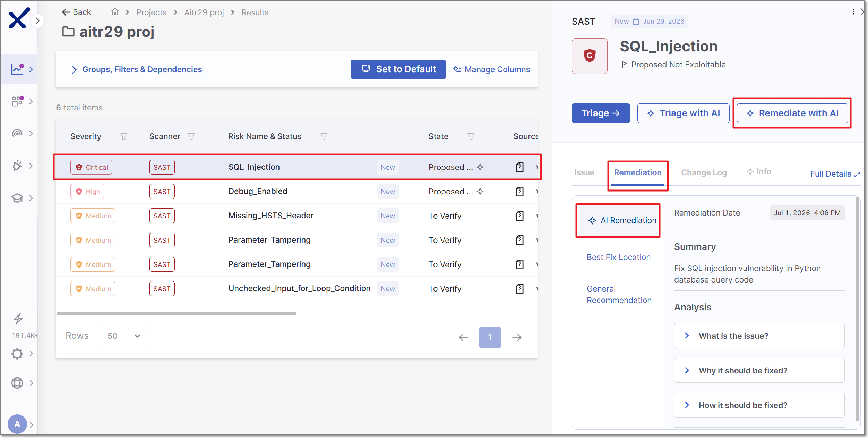Filter the Severity column
868x438 pixels.
coord(123,136)
